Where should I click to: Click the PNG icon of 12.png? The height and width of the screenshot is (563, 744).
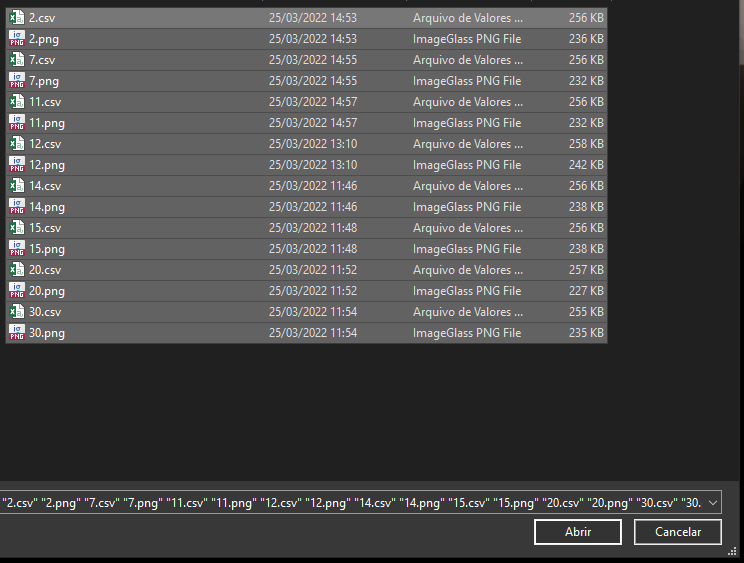pos(17,165)
